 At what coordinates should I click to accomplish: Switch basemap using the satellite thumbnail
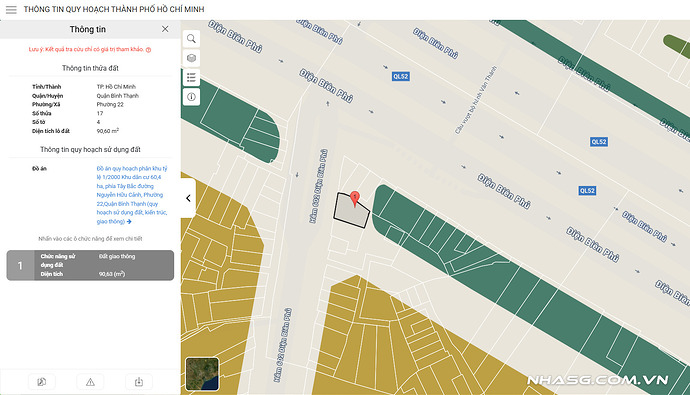click(x=202, y=374)
